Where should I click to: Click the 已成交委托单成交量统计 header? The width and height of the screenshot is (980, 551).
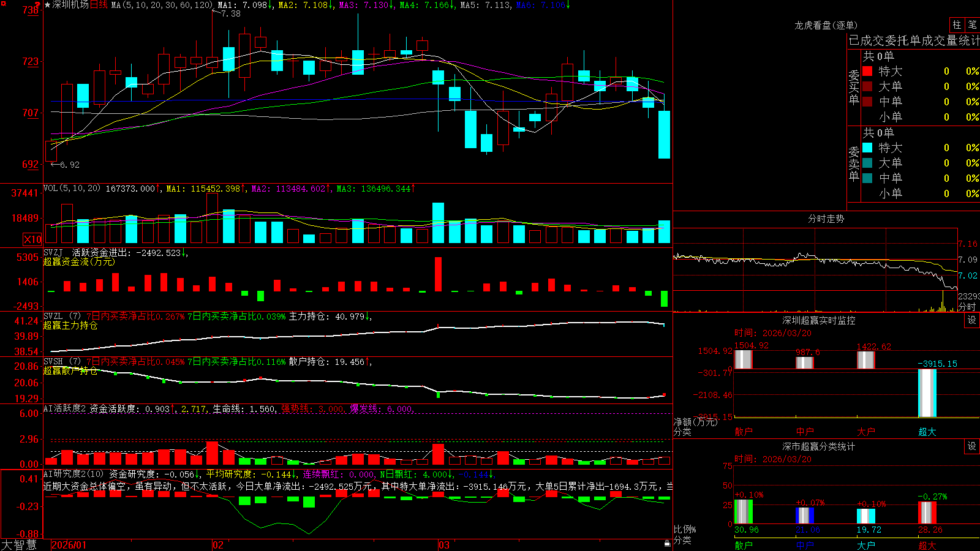914,40
